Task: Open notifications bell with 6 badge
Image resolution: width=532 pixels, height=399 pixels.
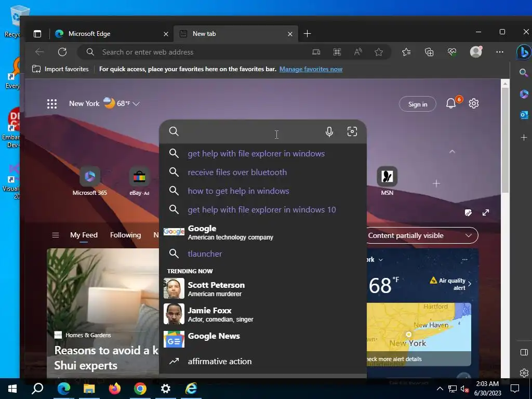Action: pyautogui.click(x=451, y=103)
